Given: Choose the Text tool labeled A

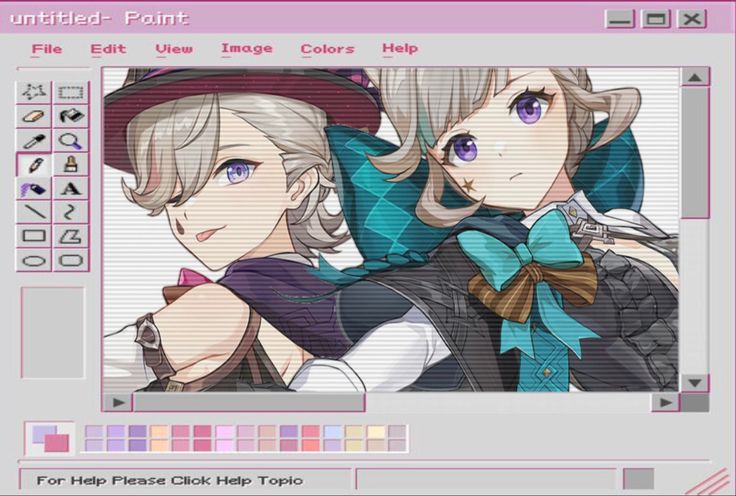Looking at the screenshot, I should point(70,188).
